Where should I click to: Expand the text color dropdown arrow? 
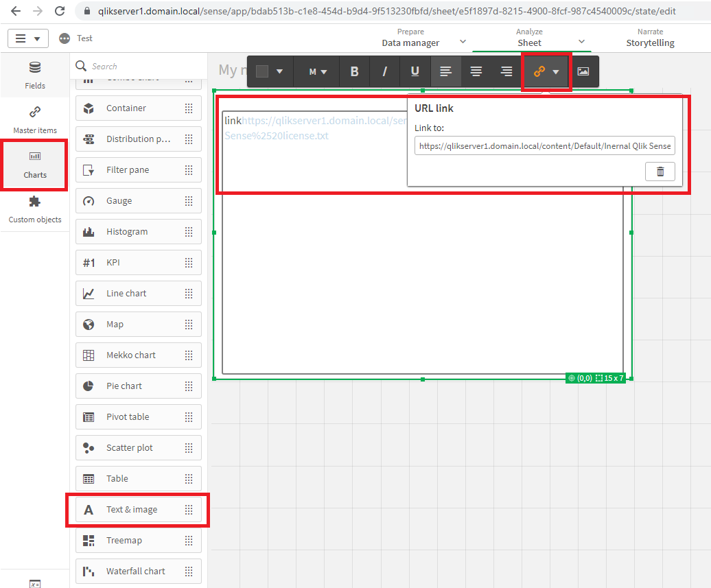(x=280, y=71)
